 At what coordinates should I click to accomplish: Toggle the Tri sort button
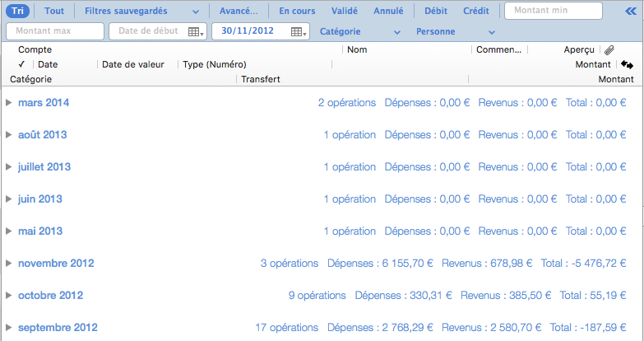18,12
